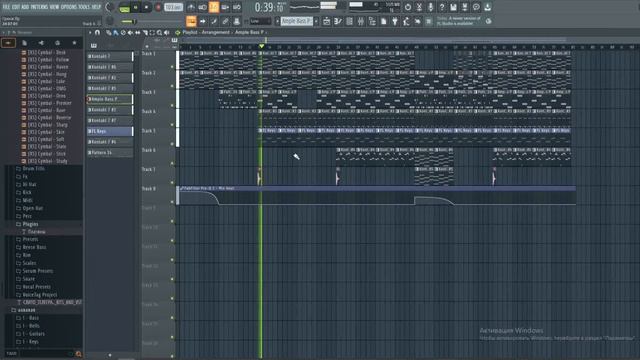The image size is (640, 360).
Task: Expand the Serum Presets folder in browser
Action: tap(38, 271)
